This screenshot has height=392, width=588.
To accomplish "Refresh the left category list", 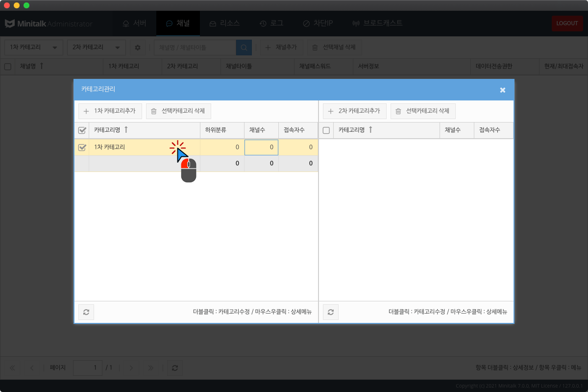I will tap(86, 312).
